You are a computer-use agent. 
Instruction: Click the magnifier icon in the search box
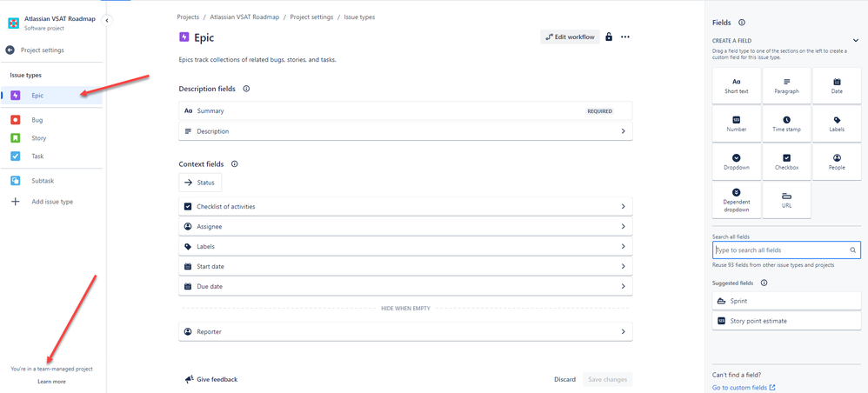[x=853, y=250]
